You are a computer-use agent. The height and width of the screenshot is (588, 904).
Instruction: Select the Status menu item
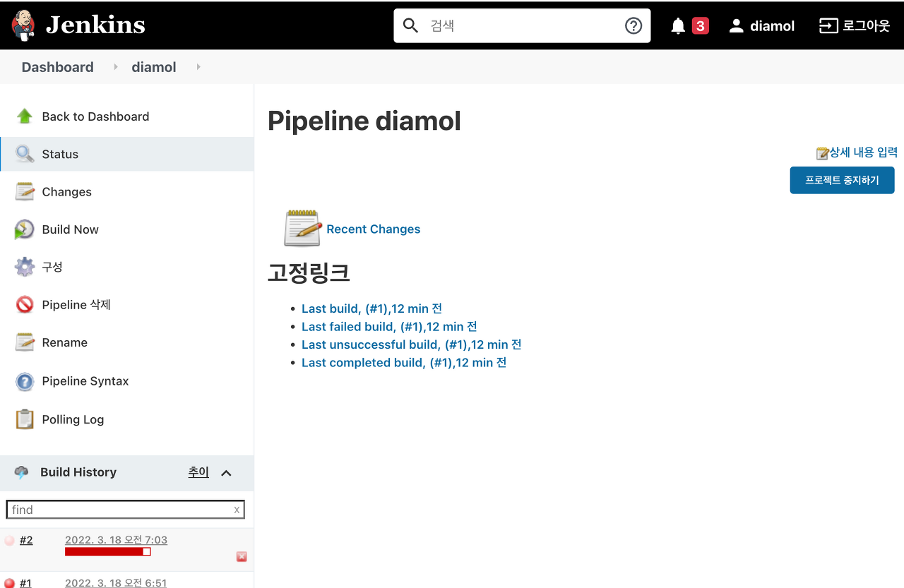127,154
